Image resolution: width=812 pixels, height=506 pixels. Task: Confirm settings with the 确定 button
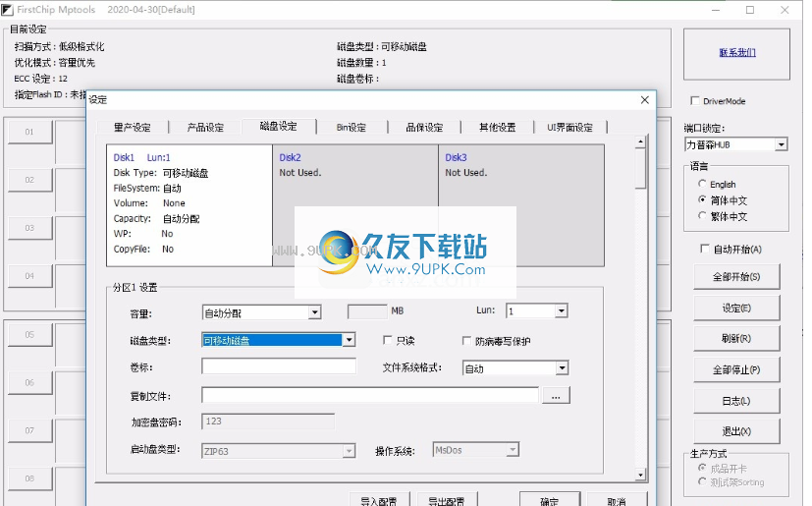click(550, 500)
